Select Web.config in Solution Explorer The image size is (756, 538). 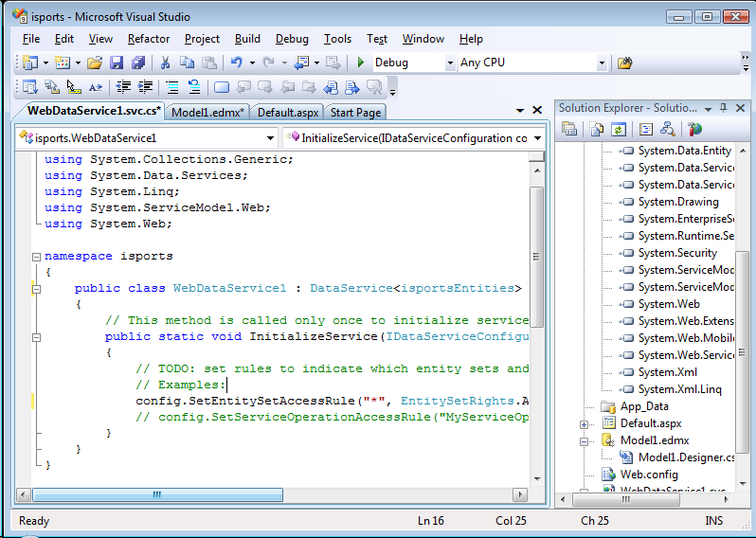click(648, 475)
